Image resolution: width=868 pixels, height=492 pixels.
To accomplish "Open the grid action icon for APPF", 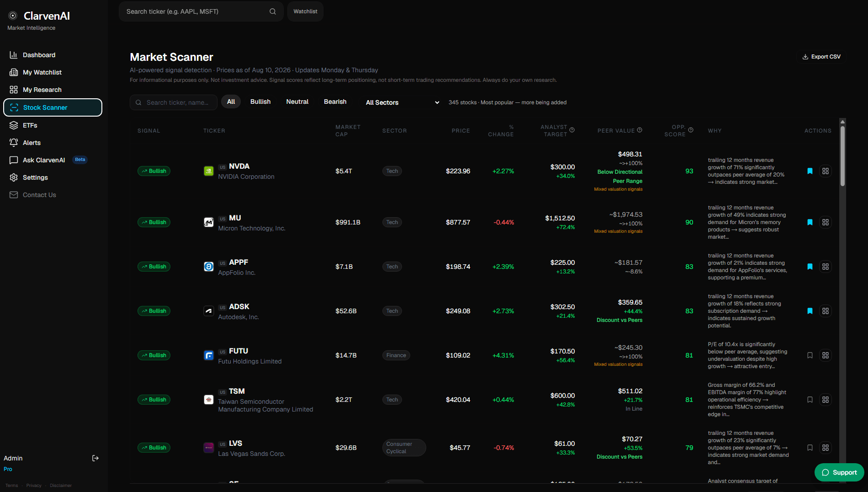I will (826, 267).
